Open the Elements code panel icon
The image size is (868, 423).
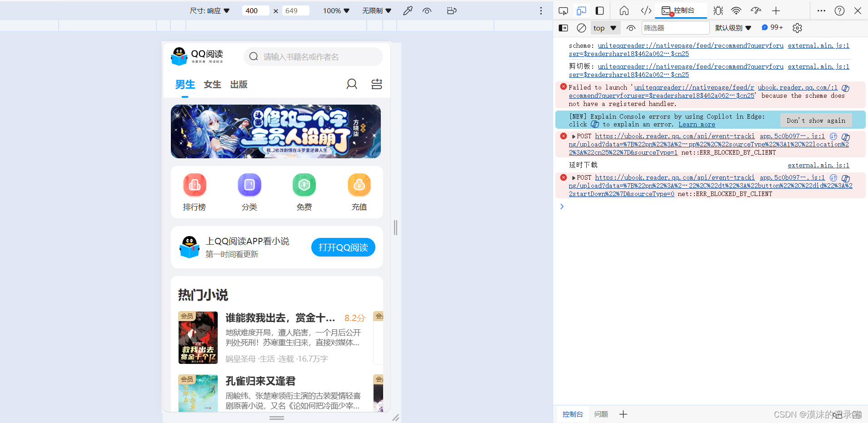point(646,11)
